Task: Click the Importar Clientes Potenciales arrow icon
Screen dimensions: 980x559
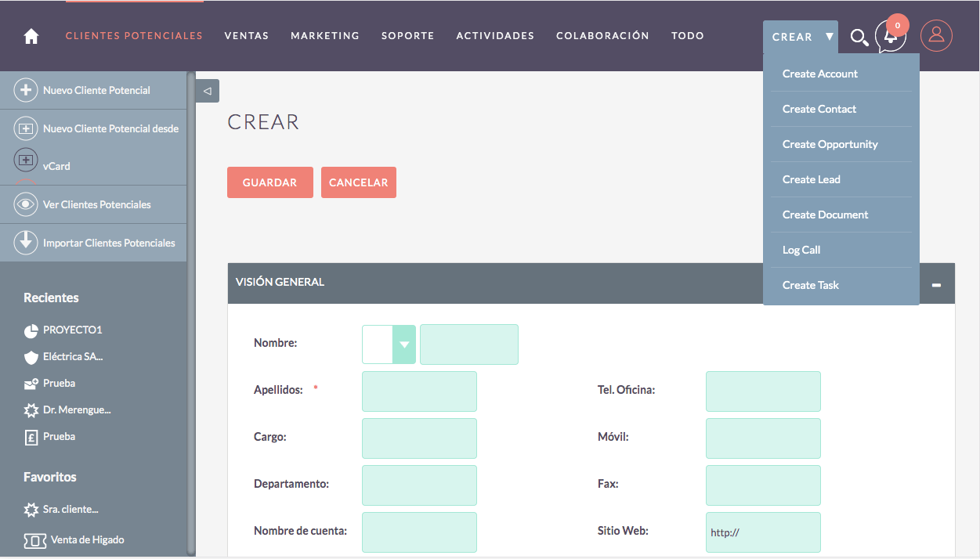Action: [x=26, y=242]
